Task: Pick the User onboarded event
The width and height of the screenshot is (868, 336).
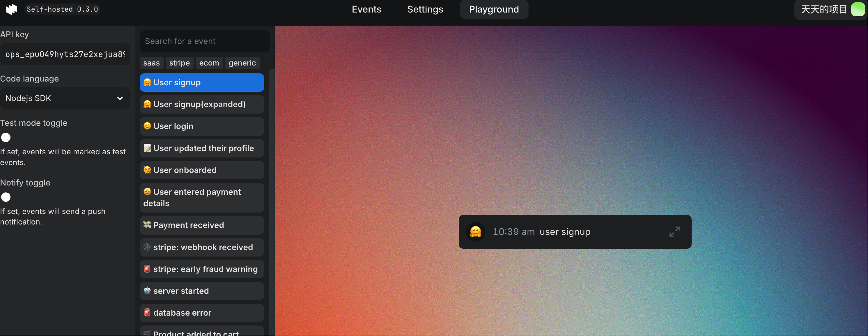Action: pyautogui.click(x=202, y=170)
